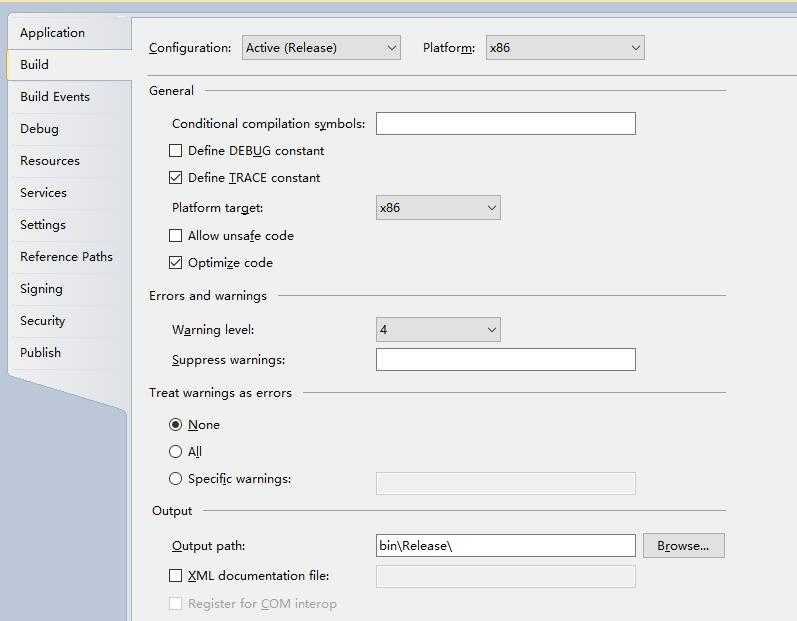Enable XML documentation file checkbox

click(175, 576)
